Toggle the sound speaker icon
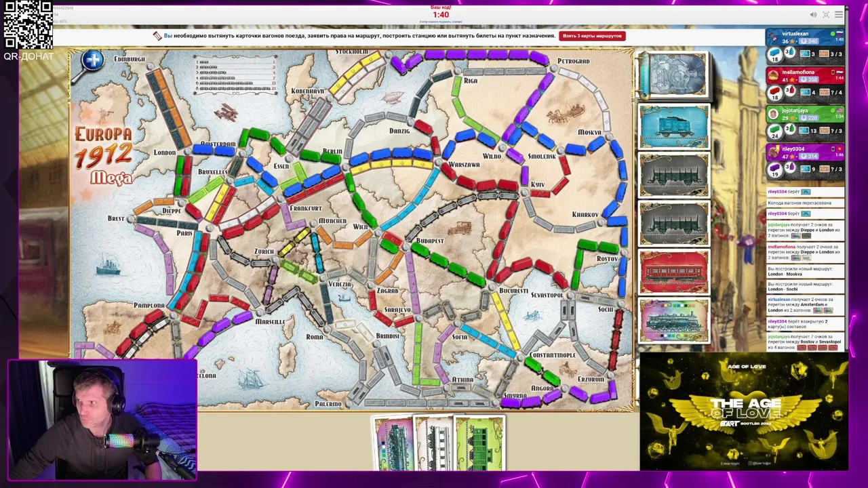 (x=813, y=14)
